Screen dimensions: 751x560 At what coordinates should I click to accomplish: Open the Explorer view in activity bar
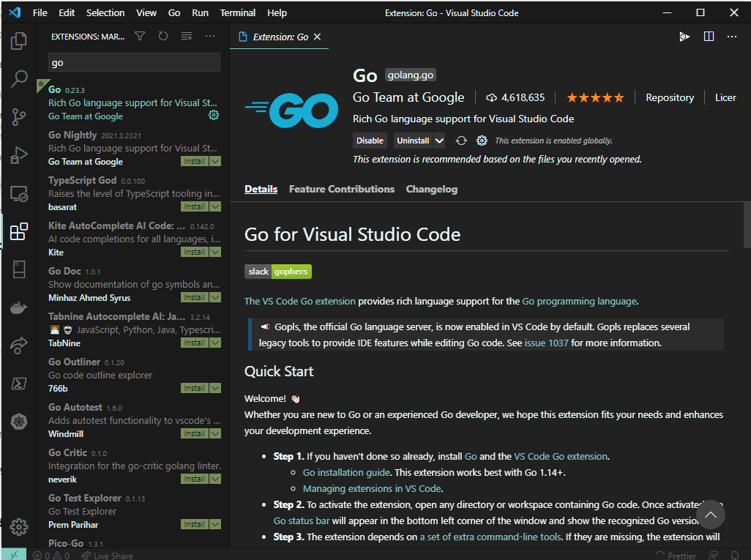click(19, 41)
